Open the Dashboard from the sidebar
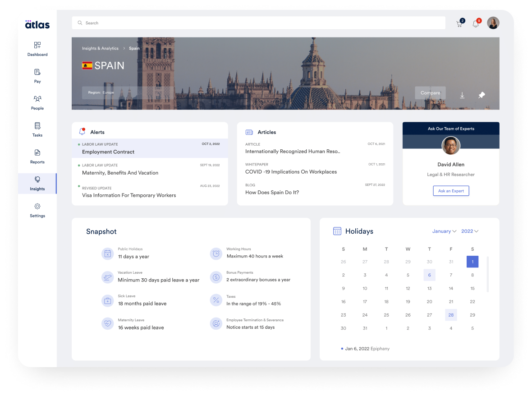Screen dimensions: 532x396 click(x=37, y=49)
